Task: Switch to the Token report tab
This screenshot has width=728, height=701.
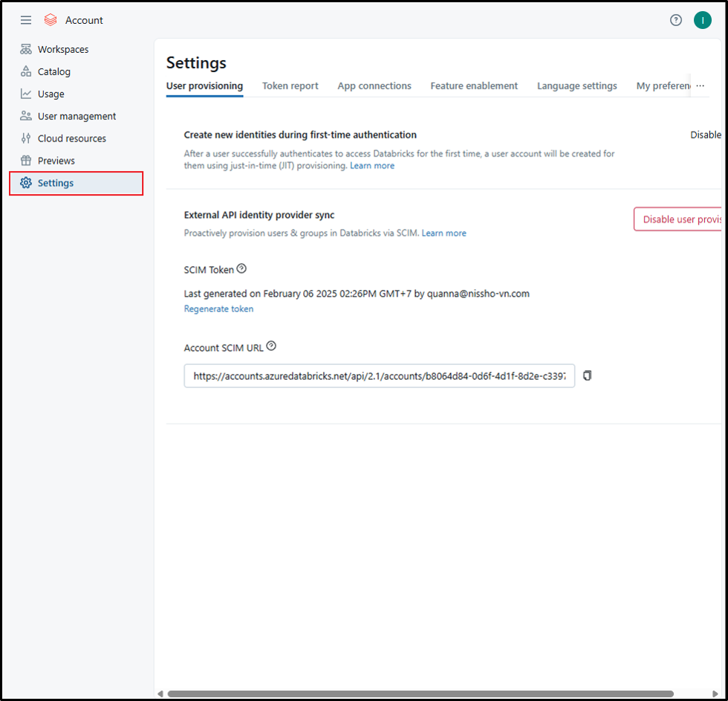Action: [x=290, y=86]
